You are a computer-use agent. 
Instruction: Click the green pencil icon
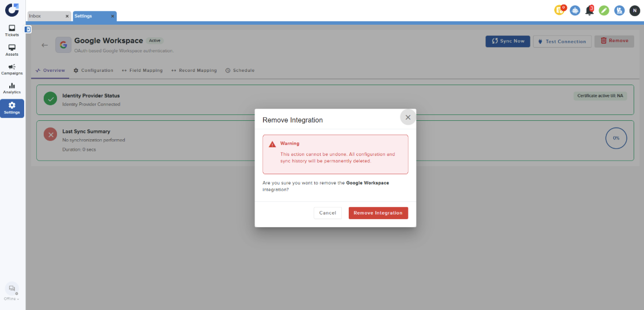(604, 10)
